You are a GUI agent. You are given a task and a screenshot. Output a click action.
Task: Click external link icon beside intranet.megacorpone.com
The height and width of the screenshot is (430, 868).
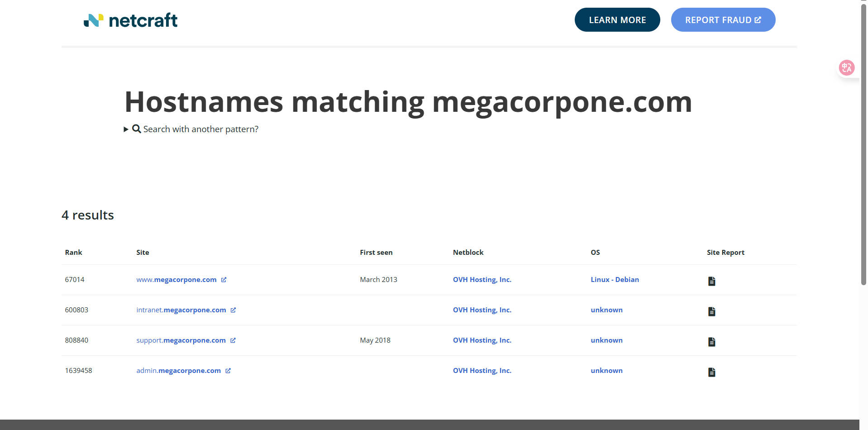click(x=233, y=310)
